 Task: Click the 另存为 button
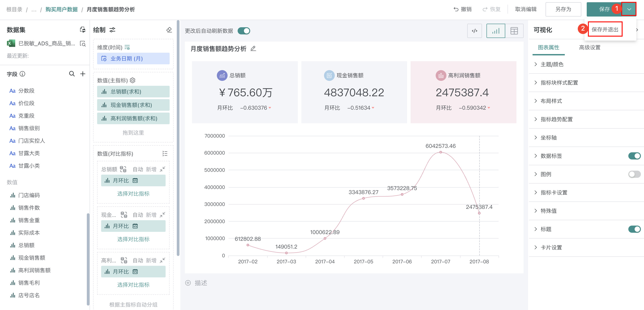click(563, 9)
